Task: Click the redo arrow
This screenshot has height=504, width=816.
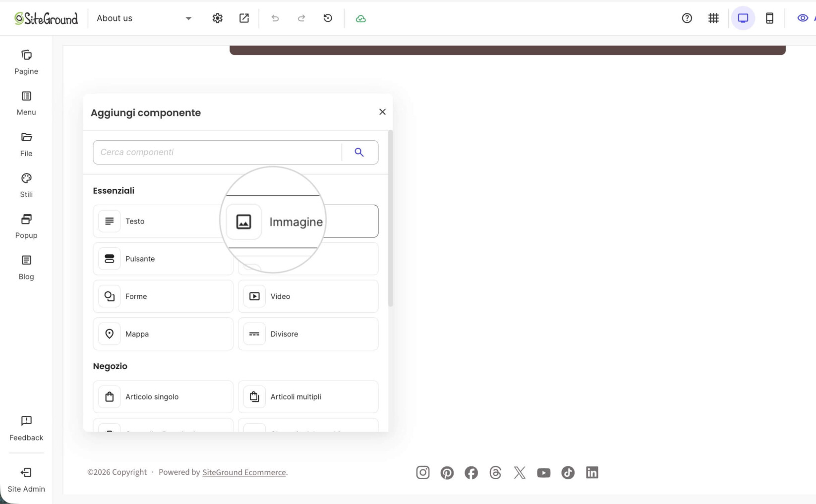Action: (x=301, y=18)
